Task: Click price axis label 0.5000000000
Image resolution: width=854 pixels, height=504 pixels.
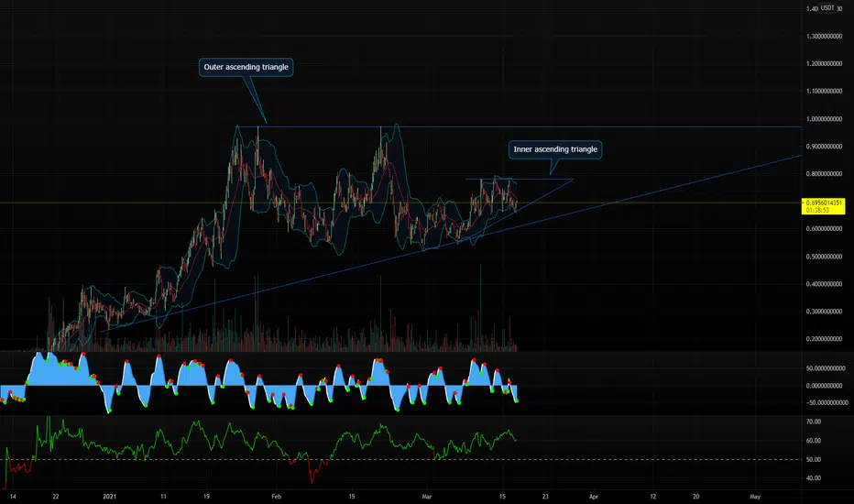Action: pyautogui.click(x=824, y=257)
